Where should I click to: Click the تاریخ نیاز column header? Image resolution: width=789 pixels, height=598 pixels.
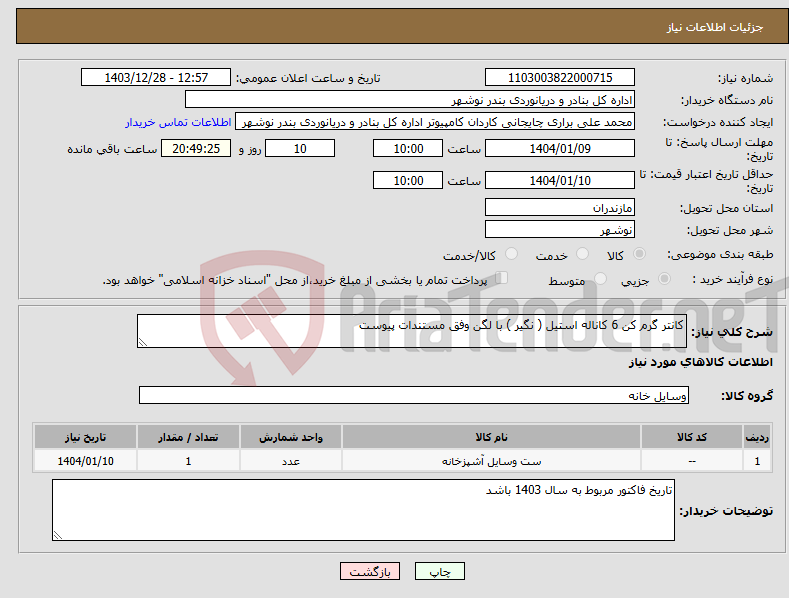[x=85, y=437]
